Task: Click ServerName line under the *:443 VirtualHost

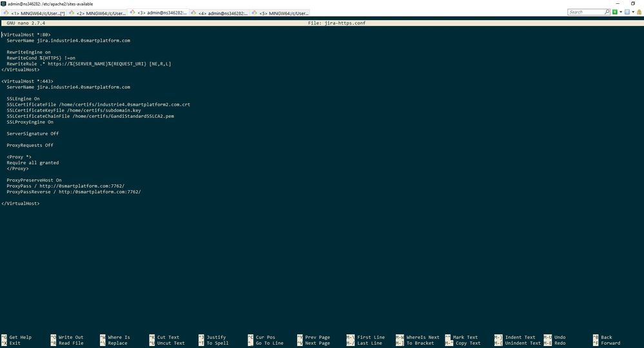Action: click(x=68, y=87)
